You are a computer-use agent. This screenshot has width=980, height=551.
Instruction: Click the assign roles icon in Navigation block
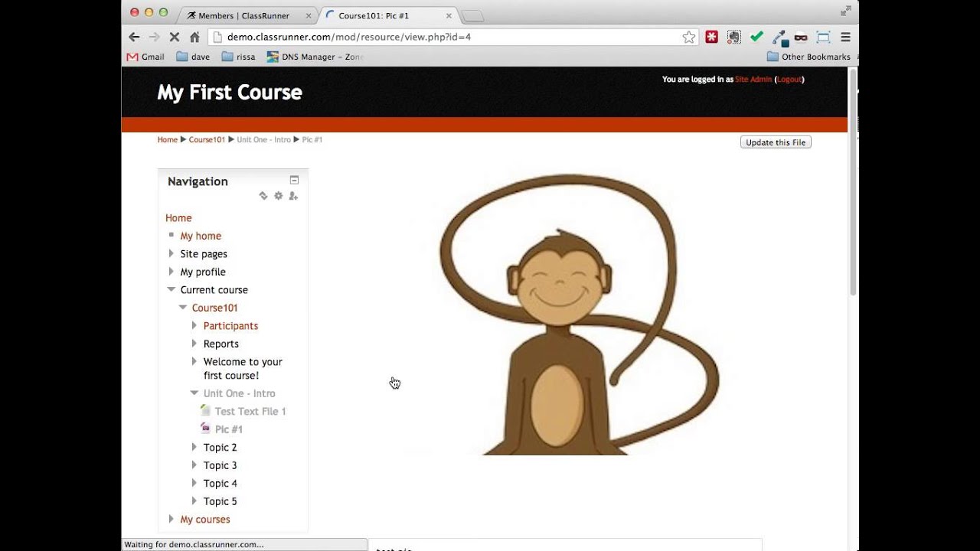[x=293, y=196]
